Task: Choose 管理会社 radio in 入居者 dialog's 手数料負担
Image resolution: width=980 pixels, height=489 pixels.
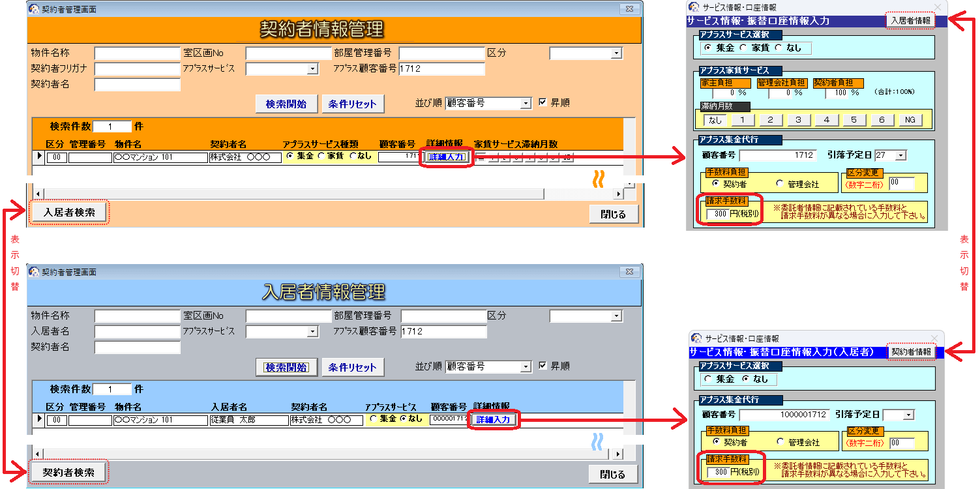Action: tap(780, 442)
